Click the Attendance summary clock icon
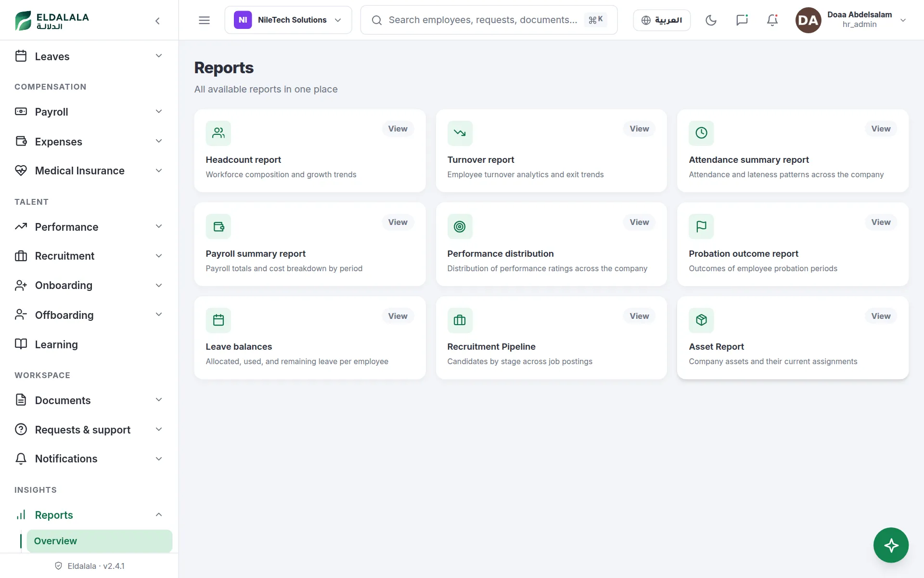 (701, 133)
